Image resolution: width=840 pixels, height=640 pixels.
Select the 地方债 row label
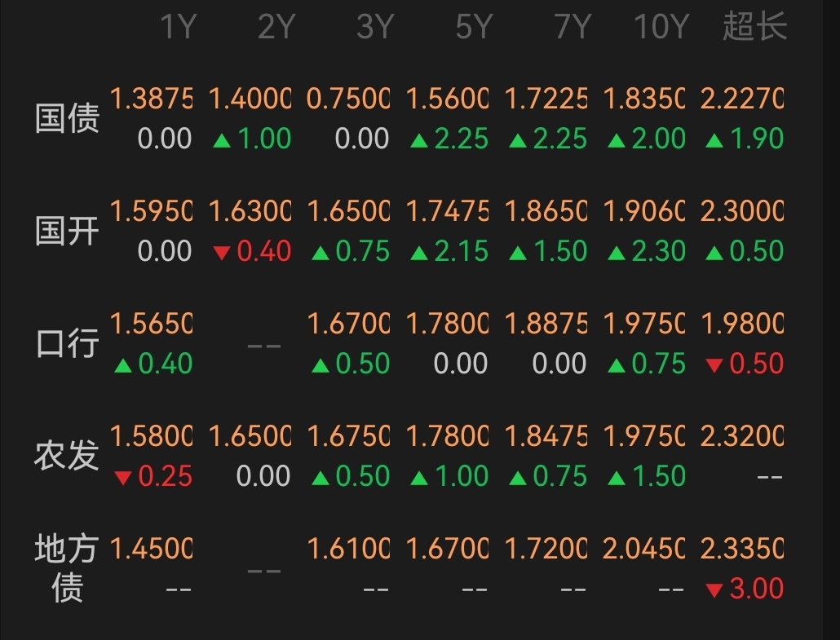pos(67,568)
